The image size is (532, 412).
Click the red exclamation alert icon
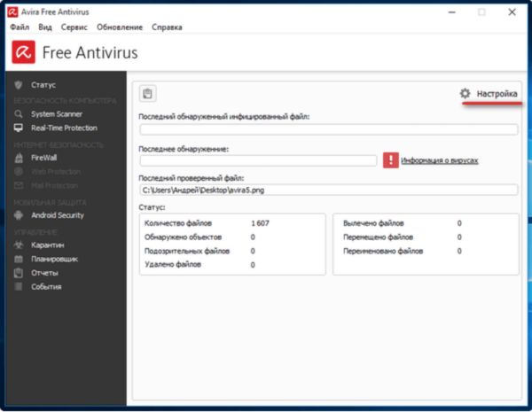tap(390, 160)
